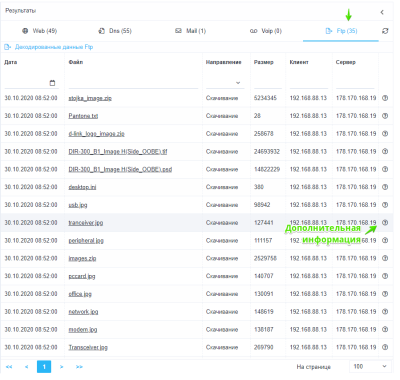Show additional info for usb.jpg row
The width and height of the screenshot is (400, 380).
[385, 205]
